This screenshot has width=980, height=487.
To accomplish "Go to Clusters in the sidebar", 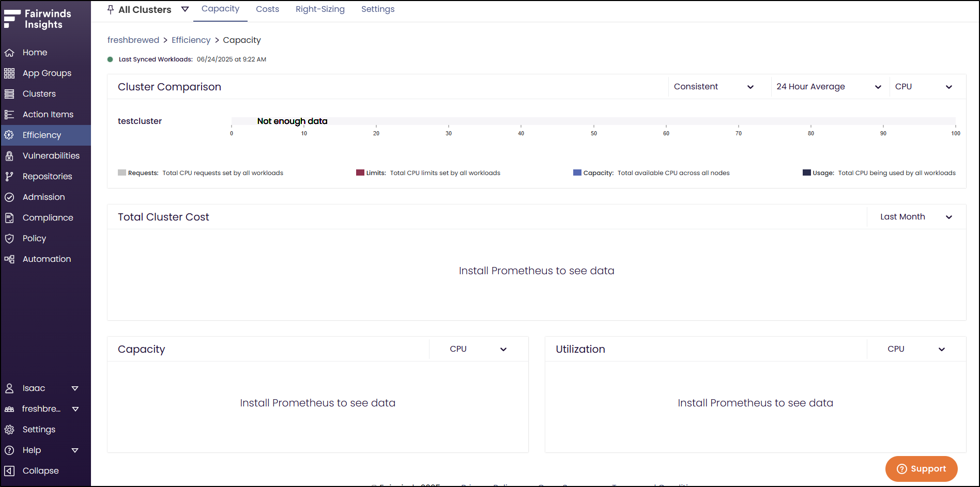I will [x=45, y=94].
